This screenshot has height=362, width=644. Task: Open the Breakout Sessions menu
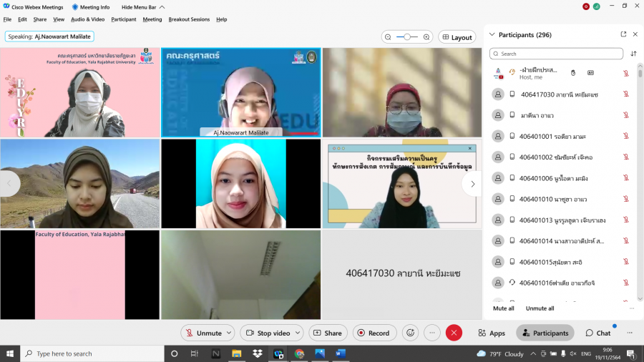(189, 19)
